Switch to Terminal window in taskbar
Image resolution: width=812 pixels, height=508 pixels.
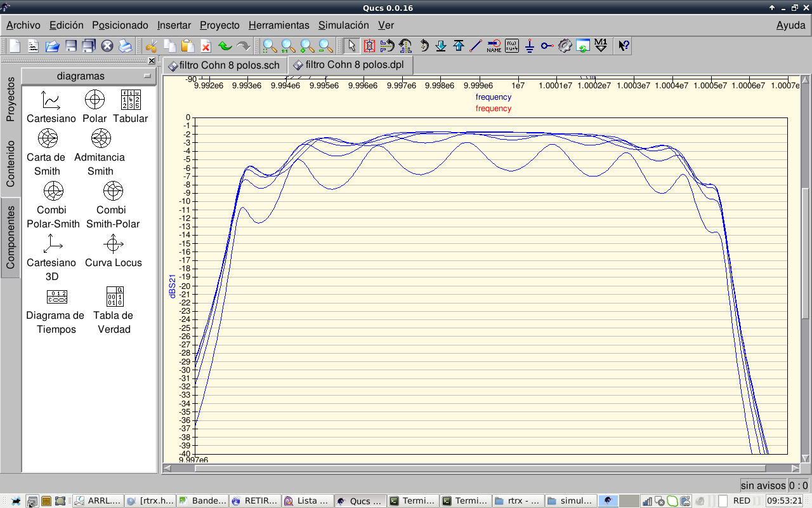click(x=411, y=501)
